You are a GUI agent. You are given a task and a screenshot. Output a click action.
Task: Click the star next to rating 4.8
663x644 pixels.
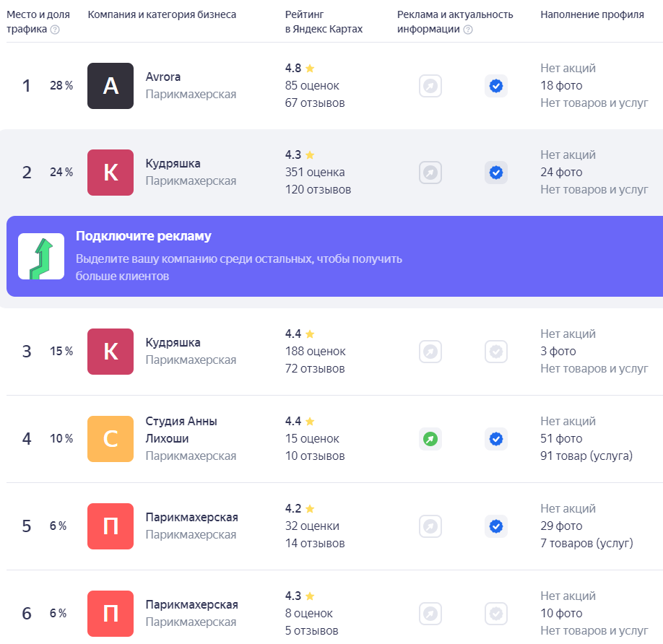310,68
